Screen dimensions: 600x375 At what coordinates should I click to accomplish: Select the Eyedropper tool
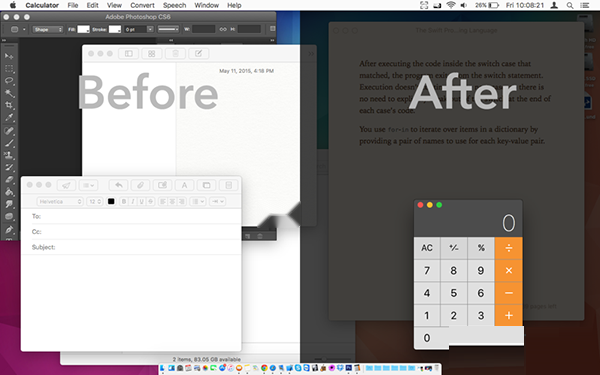pos(9,117)
